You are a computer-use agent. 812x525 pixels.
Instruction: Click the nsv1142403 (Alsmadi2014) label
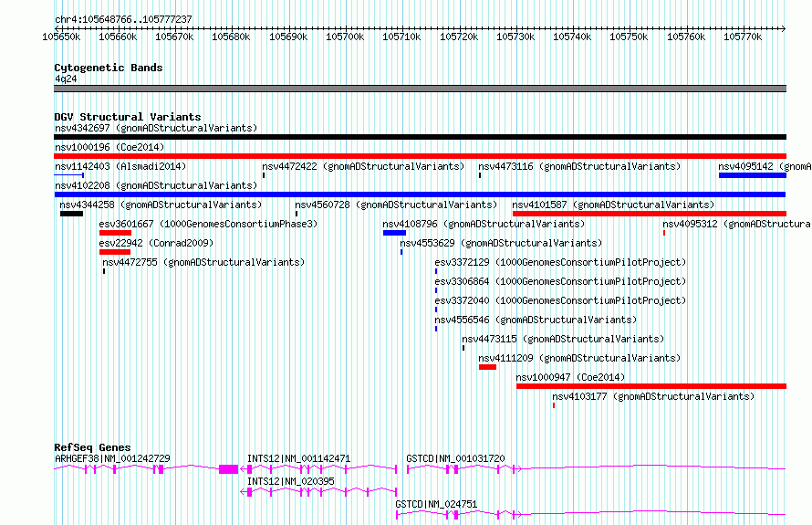tap(120, 166)
